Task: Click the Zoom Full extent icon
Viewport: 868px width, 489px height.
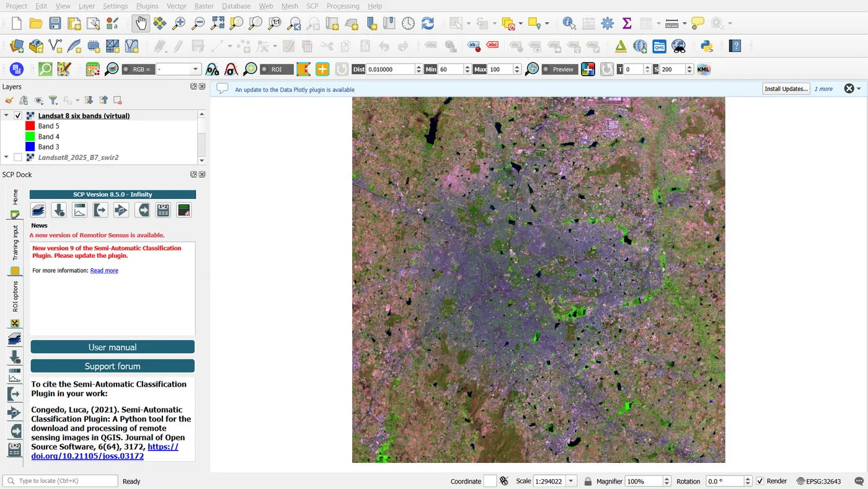Action: (218, 24)
